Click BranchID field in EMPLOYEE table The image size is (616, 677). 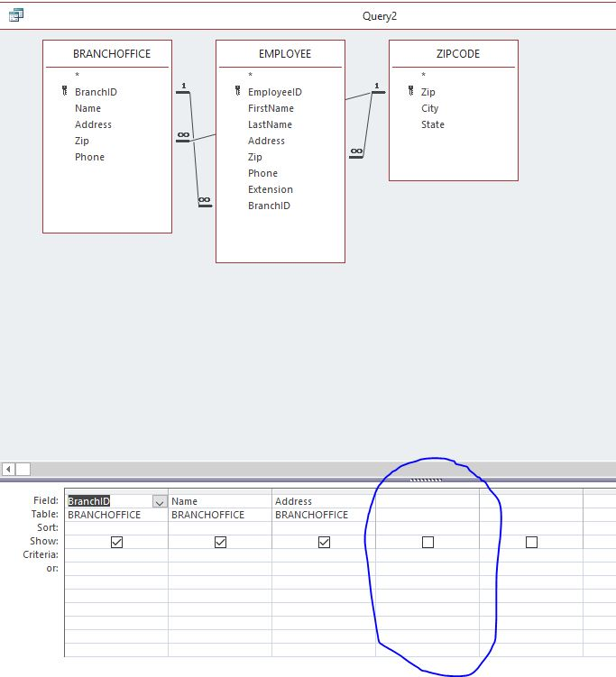269,206
